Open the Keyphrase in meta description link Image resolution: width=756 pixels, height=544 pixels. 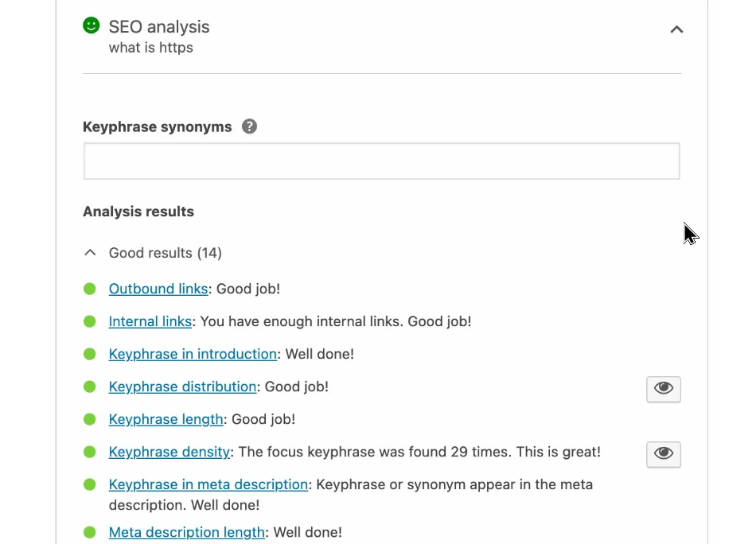208,484
